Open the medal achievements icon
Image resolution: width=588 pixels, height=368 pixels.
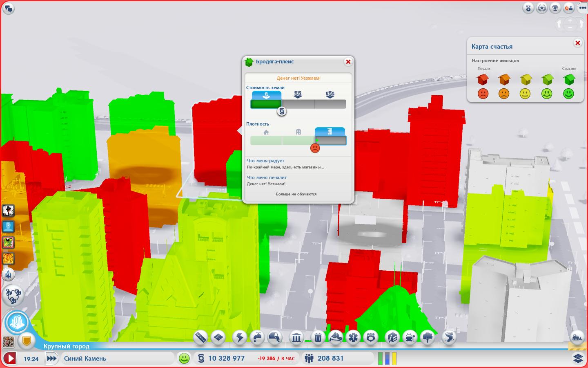pos(528,8)
